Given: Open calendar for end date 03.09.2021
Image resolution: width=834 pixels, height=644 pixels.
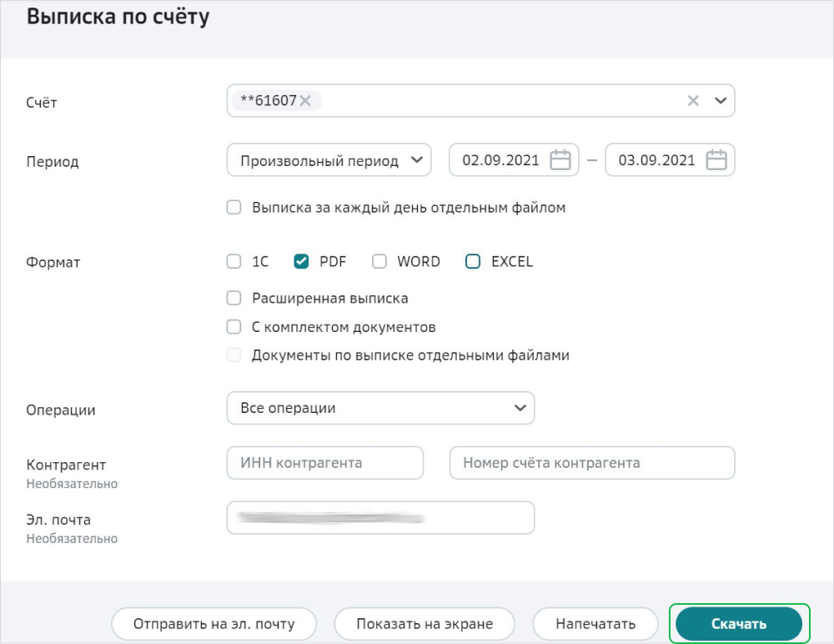Looking at the screenshot, I should tap(716, 160).
